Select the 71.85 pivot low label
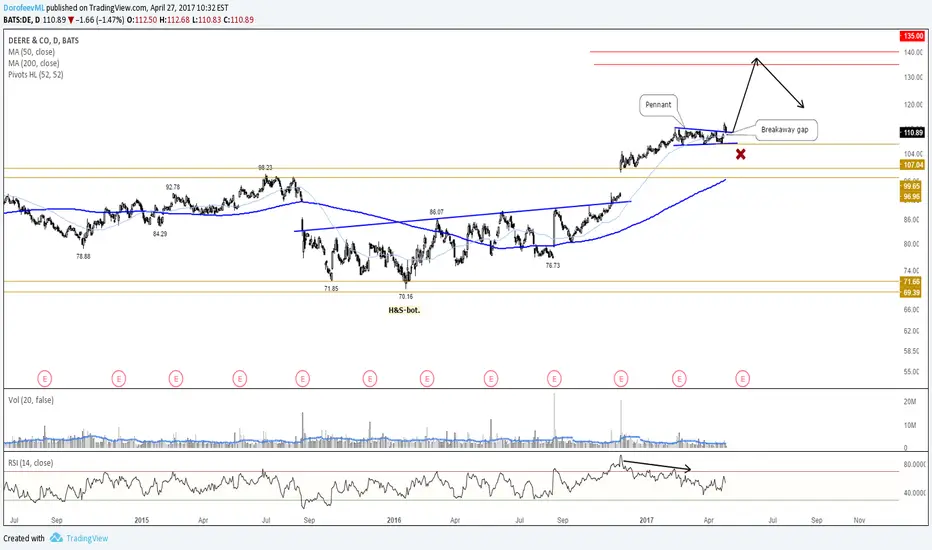The width and height of the screenshot is (932, 550). coord(331,288)
